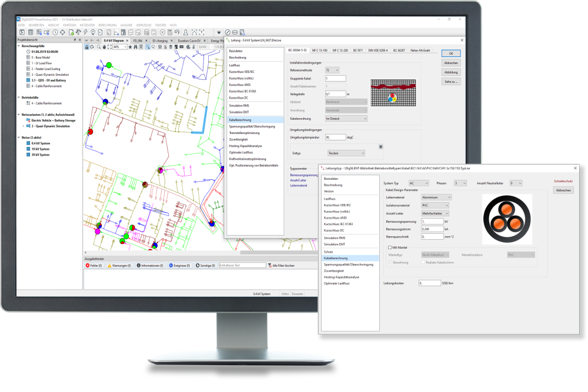The height and width of the screenshot is (392, 588).
Task: Click the Abbildung button
Action: pos(451,72)
